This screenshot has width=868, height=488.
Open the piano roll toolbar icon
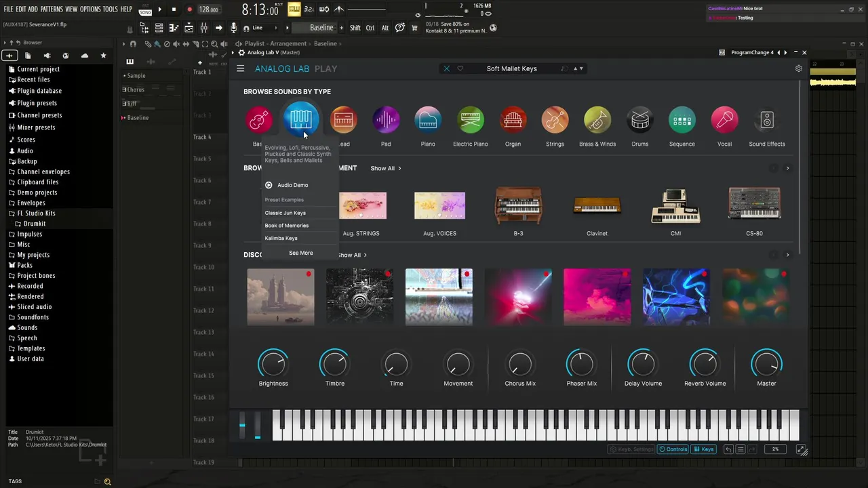[x=173, y=28]
